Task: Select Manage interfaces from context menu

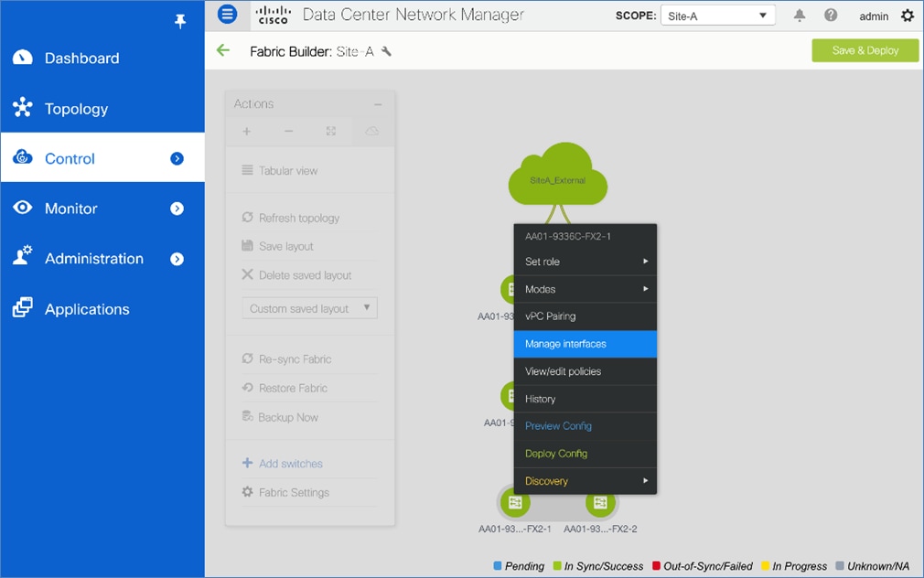Action: click(x=586, y=344)
